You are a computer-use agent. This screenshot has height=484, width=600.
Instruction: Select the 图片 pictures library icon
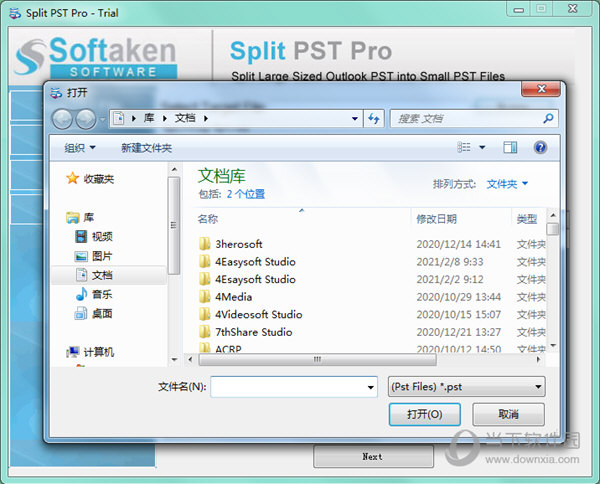click(81, 256)
